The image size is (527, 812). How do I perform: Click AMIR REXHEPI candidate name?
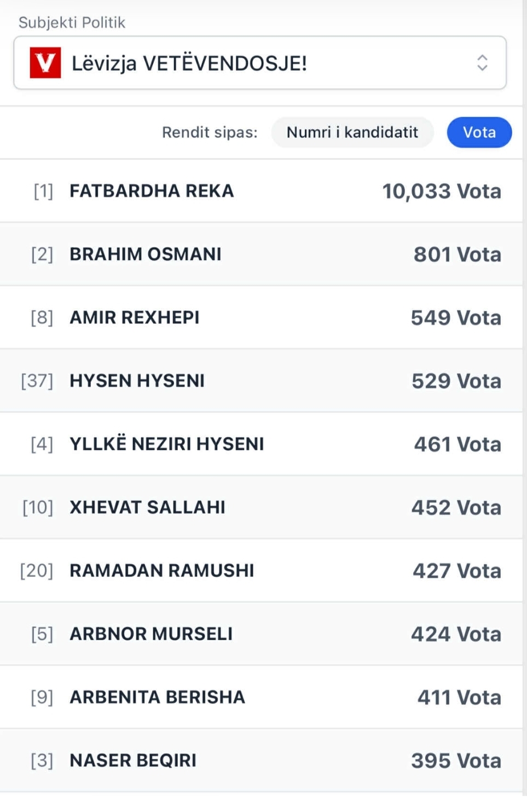click(x=135, y=317)
